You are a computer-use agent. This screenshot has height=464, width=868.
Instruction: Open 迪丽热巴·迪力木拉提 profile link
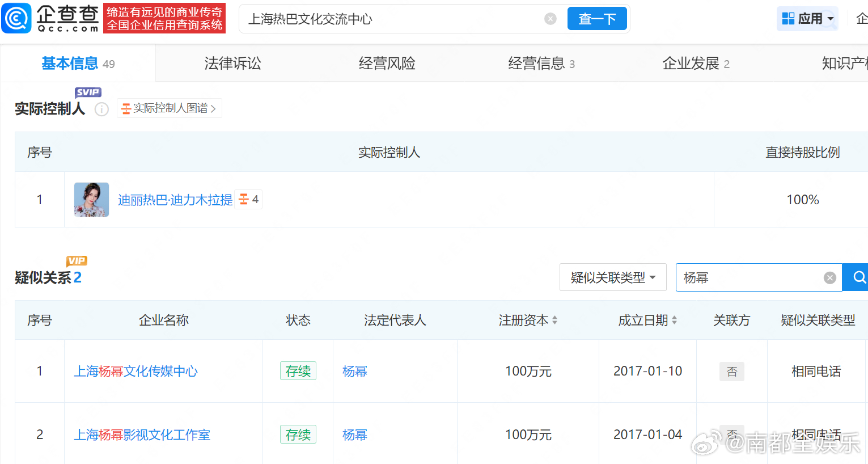click(x=175, y=200)
